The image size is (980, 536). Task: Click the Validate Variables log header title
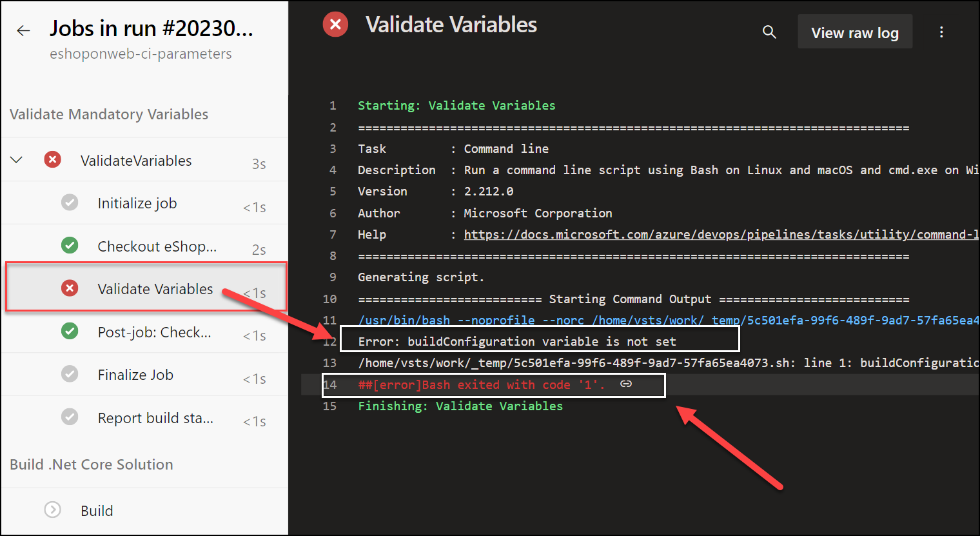point(451,25)
